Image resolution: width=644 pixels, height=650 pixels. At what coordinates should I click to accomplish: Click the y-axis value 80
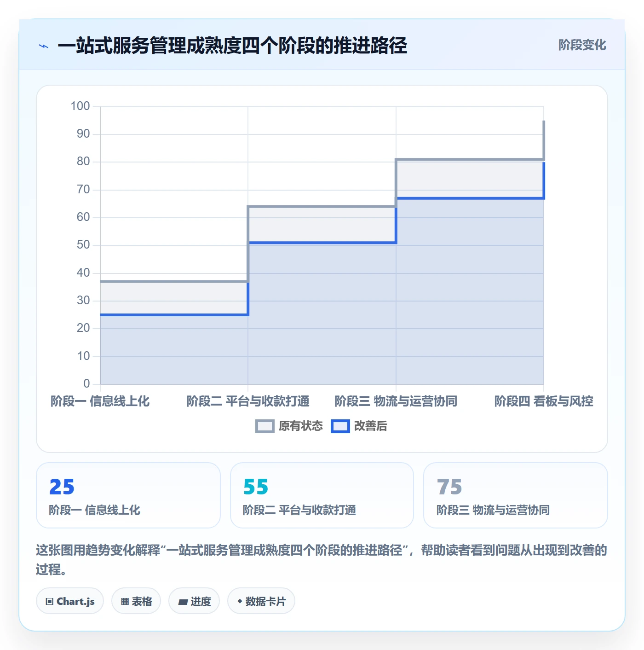pos(83,162)
